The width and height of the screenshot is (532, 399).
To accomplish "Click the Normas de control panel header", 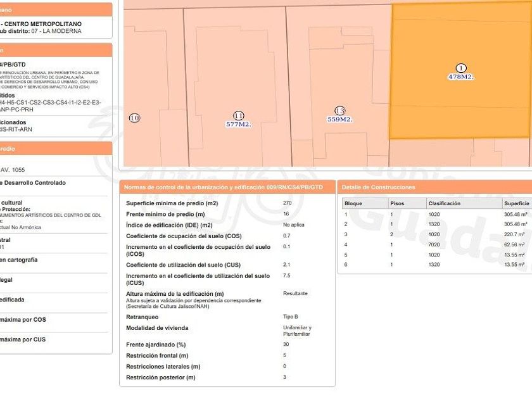I will pyautogui.click(x=224, y=187).
